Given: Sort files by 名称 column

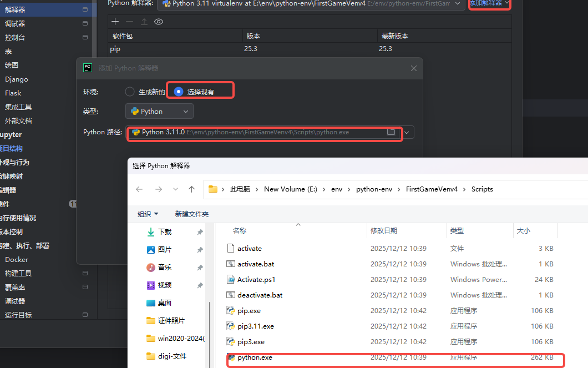Looking at the screenshot, I should (x=240, y=231).
